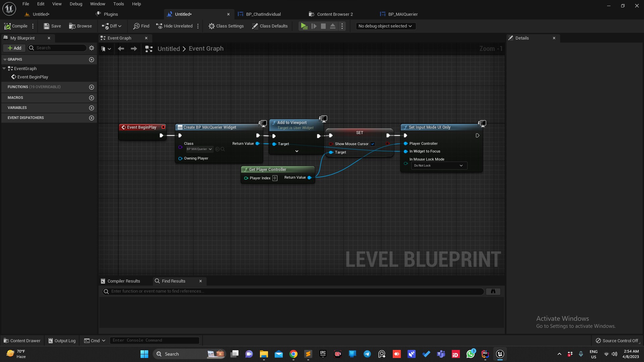
Task: Toggle Show Mouse Cursor checkbox
Action: (x=373, y=144)
